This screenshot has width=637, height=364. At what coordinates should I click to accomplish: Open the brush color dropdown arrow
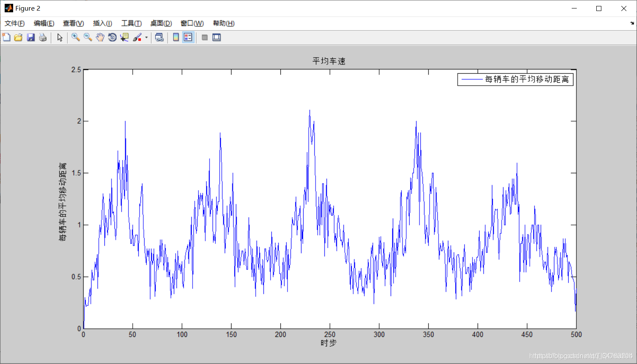pos(146,37)
